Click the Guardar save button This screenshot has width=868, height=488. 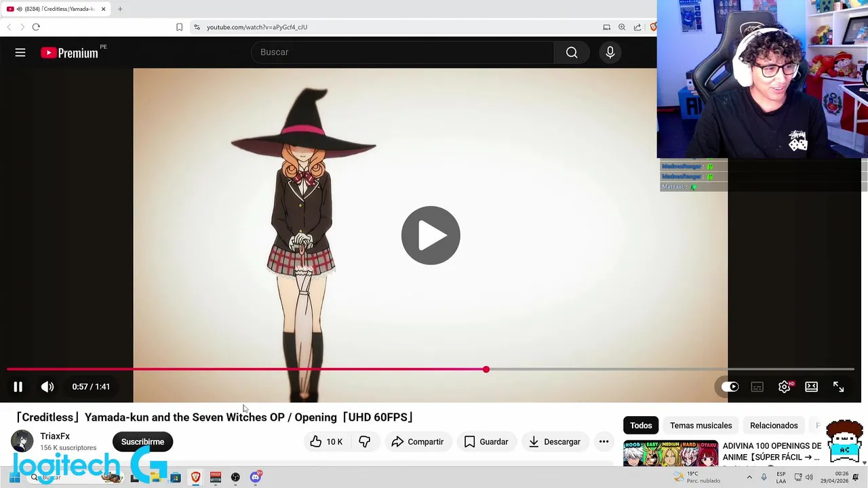coord(486,442)
